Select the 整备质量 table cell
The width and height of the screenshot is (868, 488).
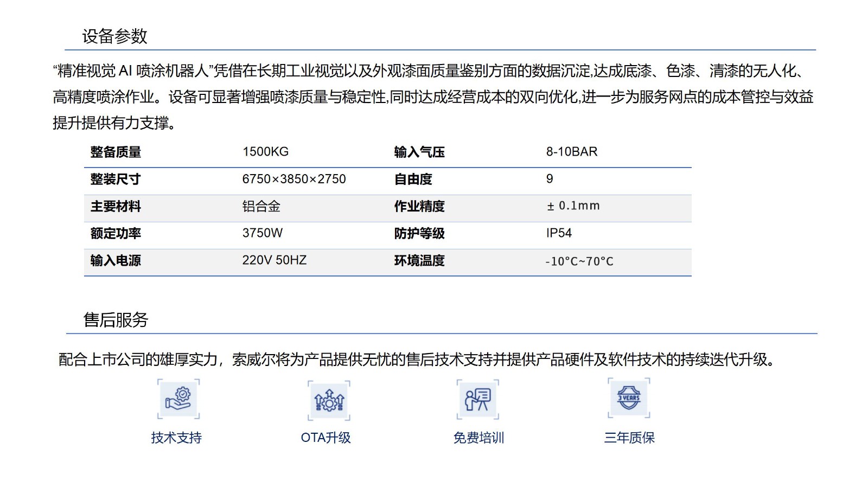(x=116, y=152)
